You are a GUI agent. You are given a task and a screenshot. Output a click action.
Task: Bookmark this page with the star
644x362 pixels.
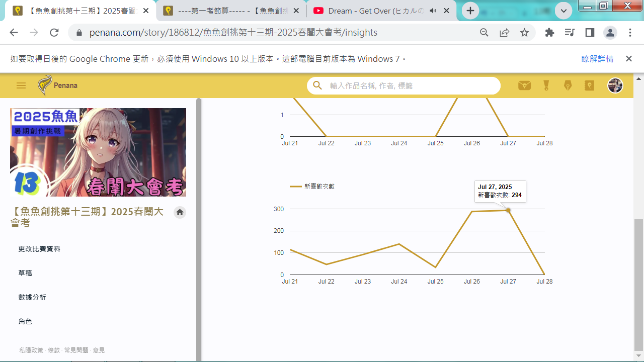(x=524, y=33)
